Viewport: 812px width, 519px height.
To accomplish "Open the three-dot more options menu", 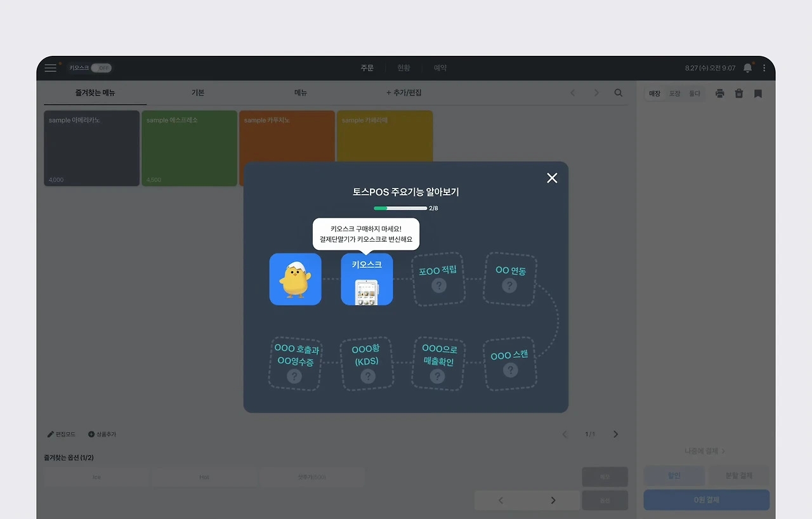I will (764, 68).
